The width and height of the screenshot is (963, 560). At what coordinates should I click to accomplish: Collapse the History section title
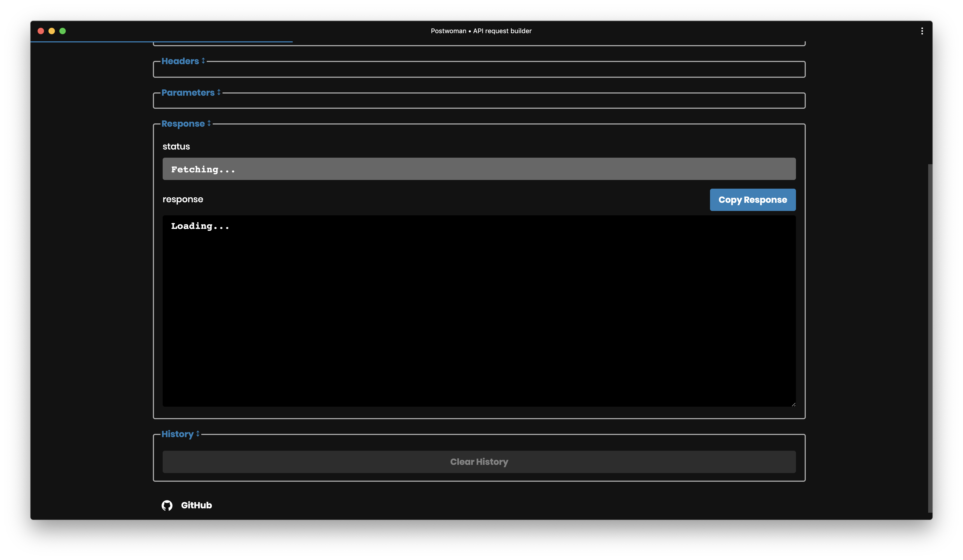coord(177,434)
